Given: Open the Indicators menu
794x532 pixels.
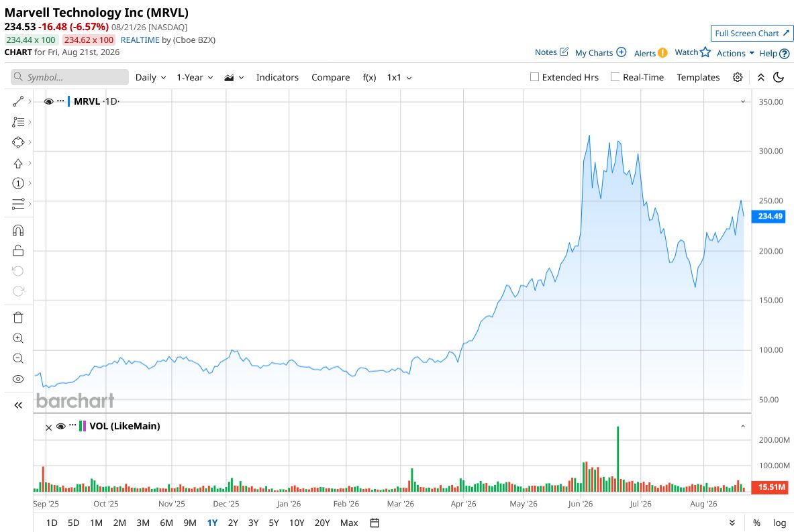Looking at the screenshot, I should (x=277, y=77).
